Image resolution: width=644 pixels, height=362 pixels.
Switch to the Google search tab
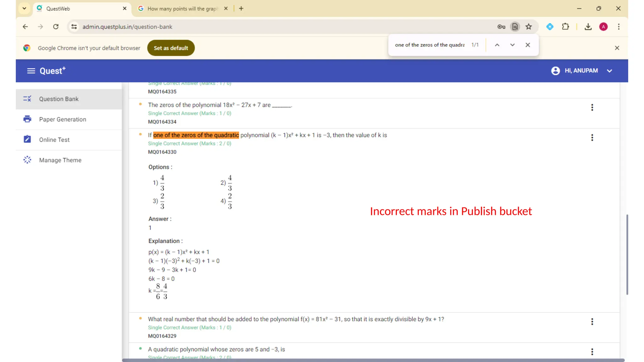(x=182, y=9)
